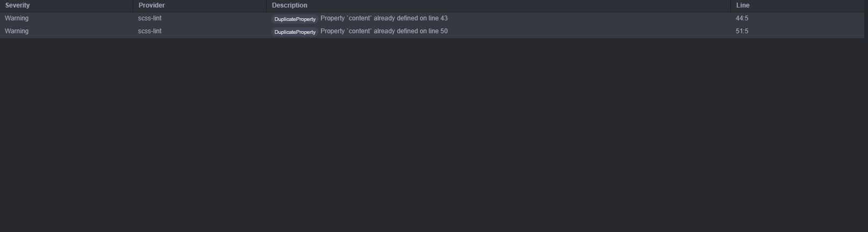Click DuplicateProperty badge on the line 43 warning
This screenshot has width=868, height=232.
tap(295, 19)
